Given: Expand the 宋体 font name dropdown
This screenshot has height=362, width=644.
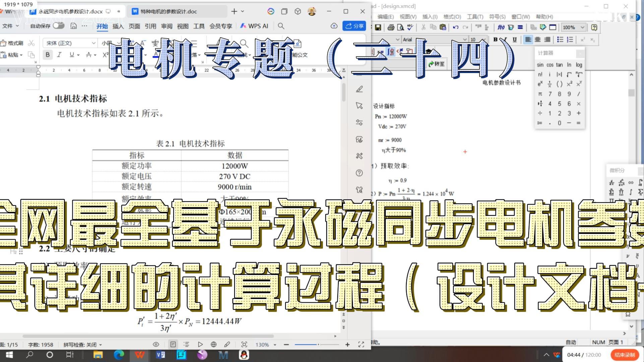Looking at the screenshot, I should point(93,43).
